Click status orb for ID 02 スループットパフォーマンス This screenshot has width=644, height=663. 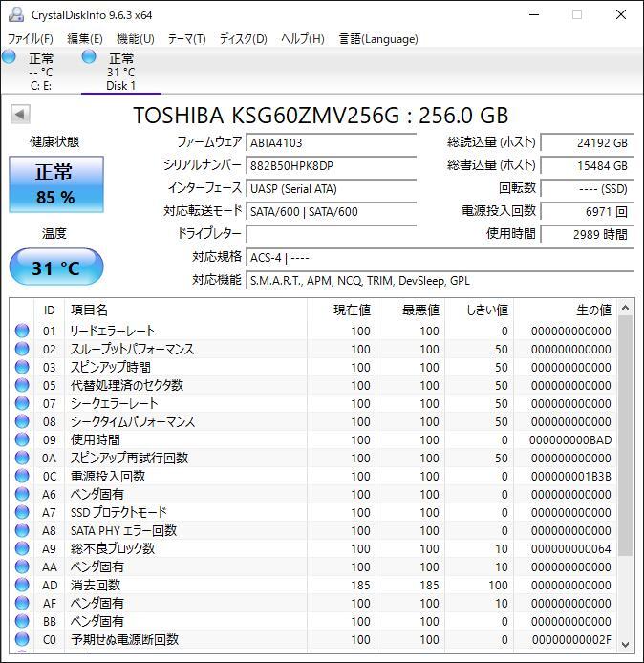click(x=22, y=349)
